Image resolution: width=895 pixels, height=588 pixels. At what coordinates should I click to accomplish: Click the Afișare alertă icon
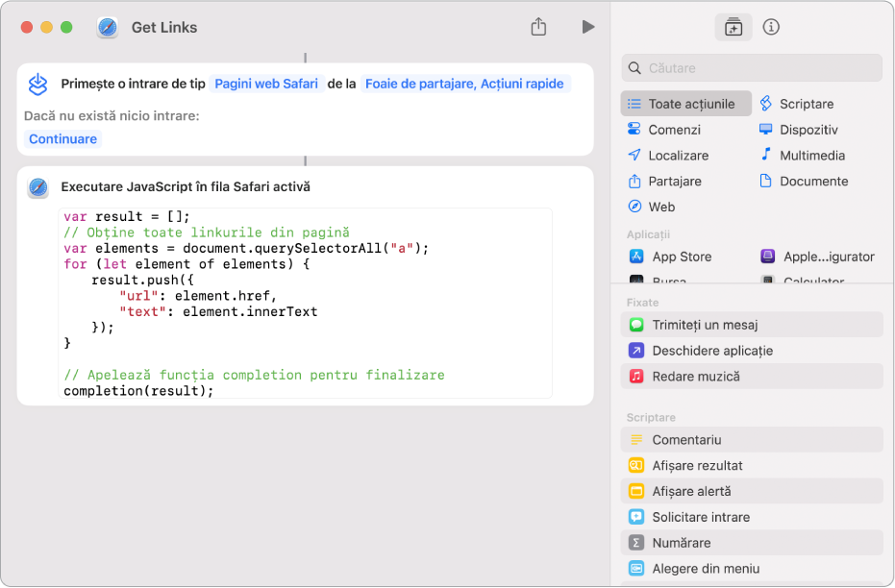click(x=635, y=491)
